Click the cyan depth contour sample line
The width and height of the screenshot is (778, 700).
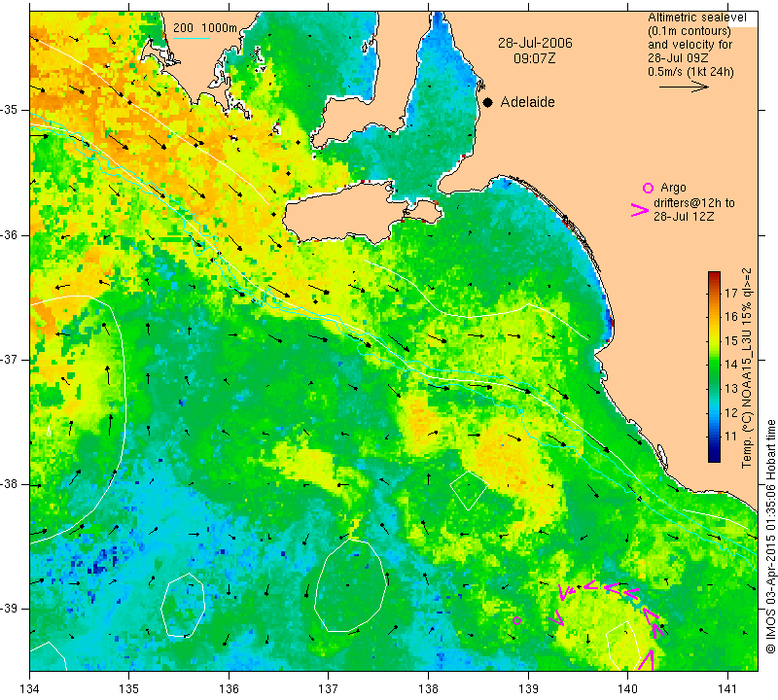[x=192, y=38]
